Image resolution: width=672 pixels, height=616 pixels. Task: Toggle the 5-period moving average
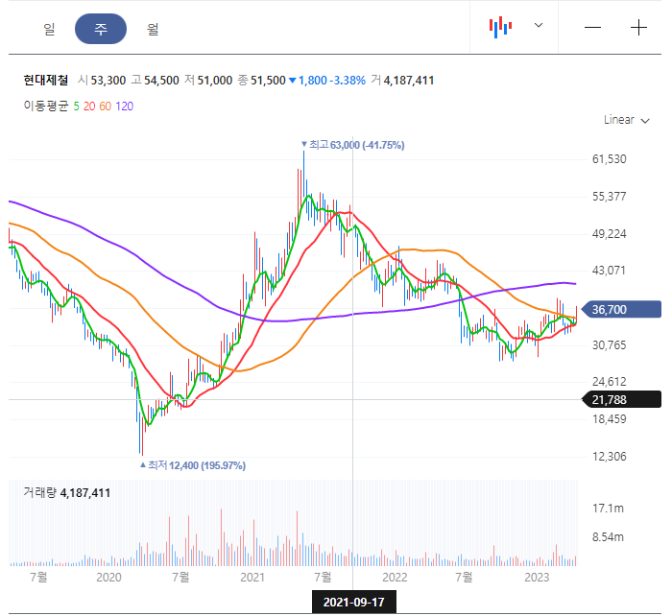(76, 107)
